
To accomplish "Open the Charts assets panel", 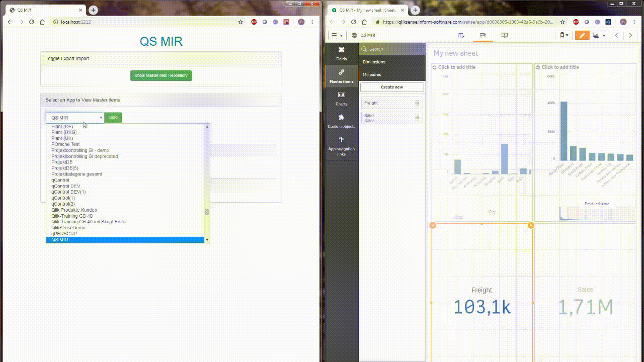I will (x=341, y=99).
